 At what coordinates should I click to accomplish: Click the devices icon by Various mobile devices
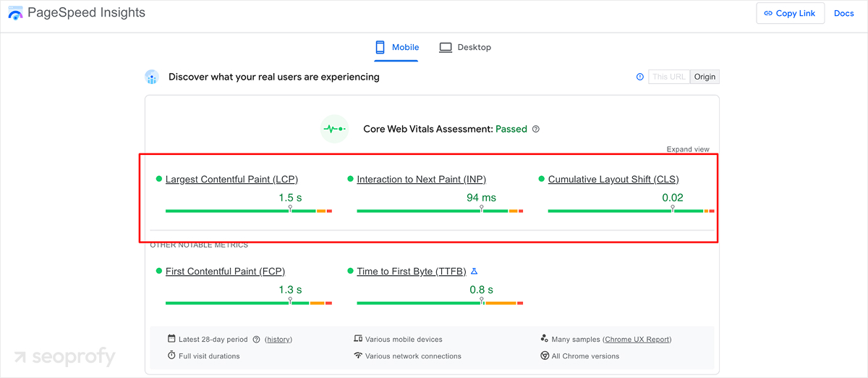[x=357, y=338]
